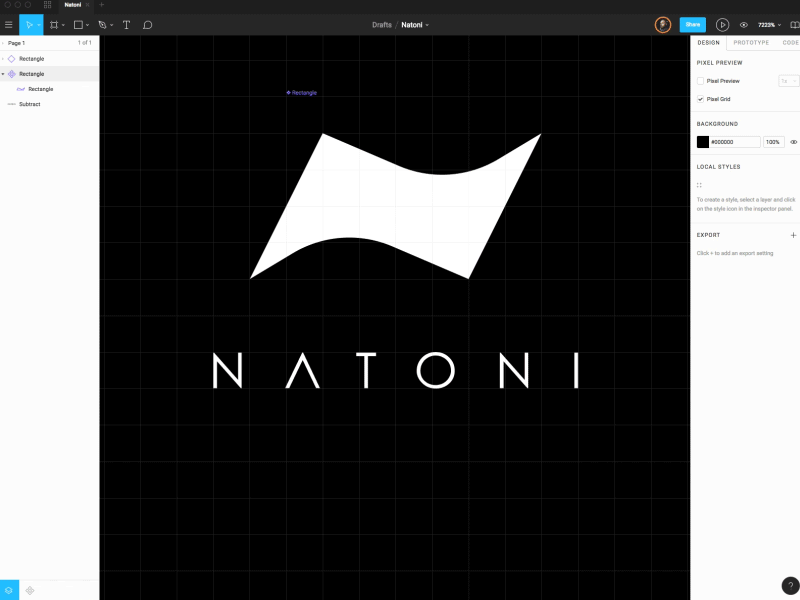This screenshot has height=600, width=800.
Task: Open the black background color swatch
Action: [703, 142]
